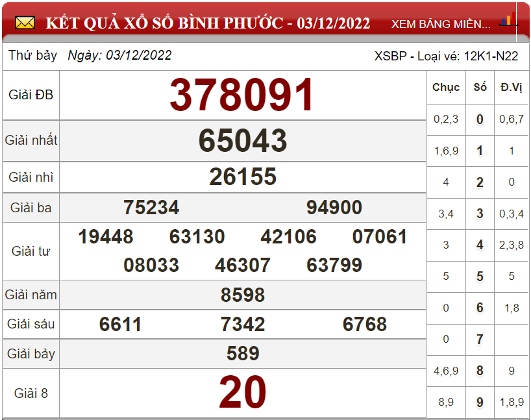
Task: Open the XEM BẢNG MIỀN link
Action: tap(441, 24)
